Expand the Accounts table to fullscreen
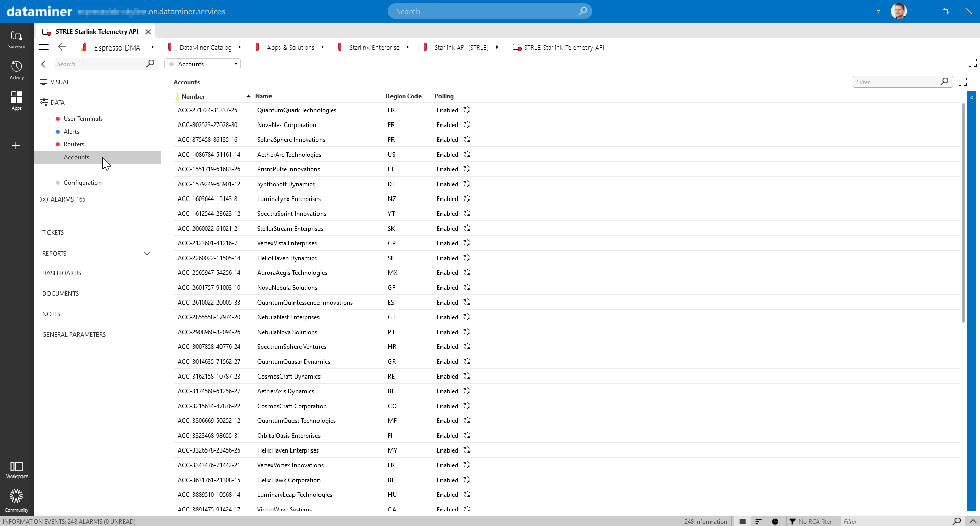This screenshot has height=526, width=980. pos(963,82)
